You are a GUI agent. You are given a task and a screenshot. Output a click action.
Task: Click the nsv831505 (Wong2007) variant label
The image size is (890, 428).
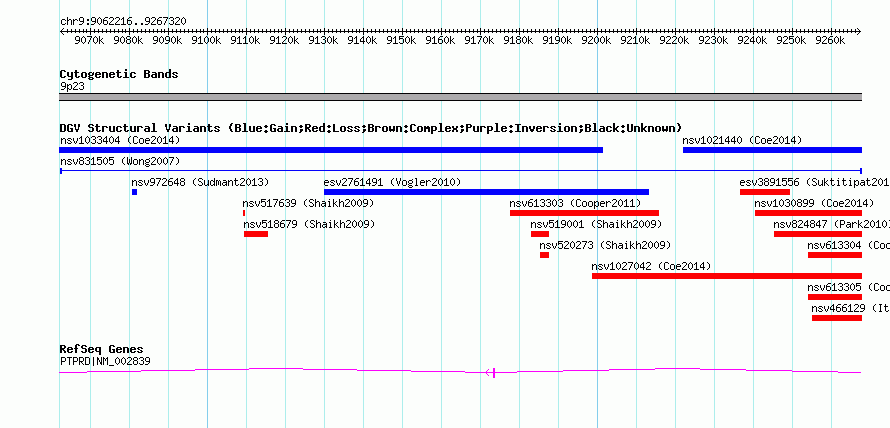(120, 162)
